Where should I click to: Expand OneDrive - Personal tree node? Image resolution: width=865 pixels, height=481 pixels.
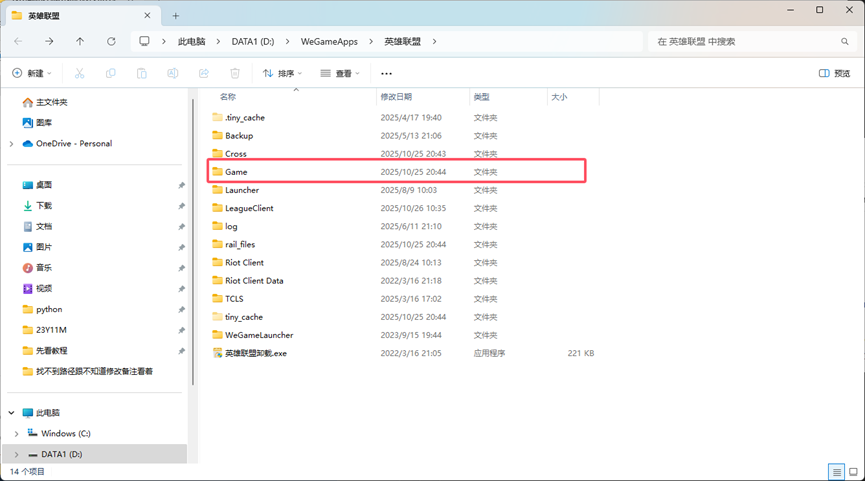click(12, 144)
